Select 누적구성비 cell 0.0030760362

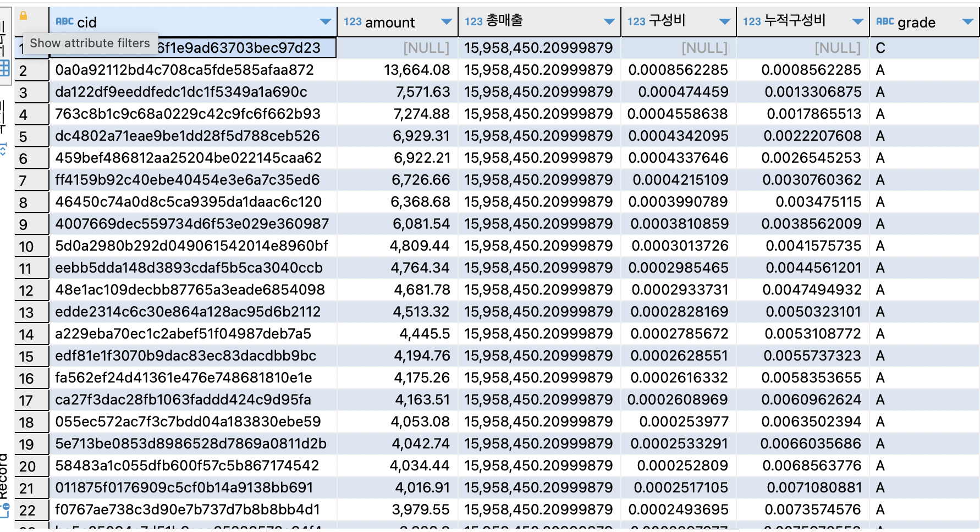click(x=802, y=180)
